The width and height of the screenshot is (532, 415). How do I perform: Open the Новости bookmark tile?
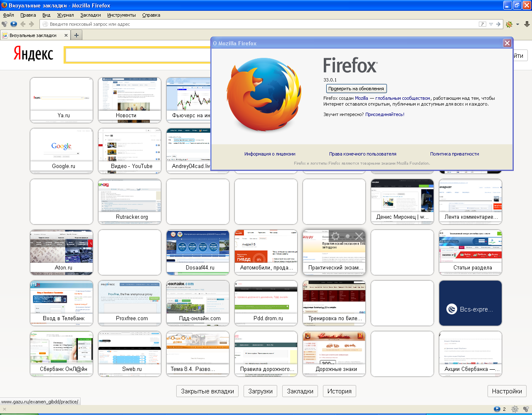pos(130,100)
